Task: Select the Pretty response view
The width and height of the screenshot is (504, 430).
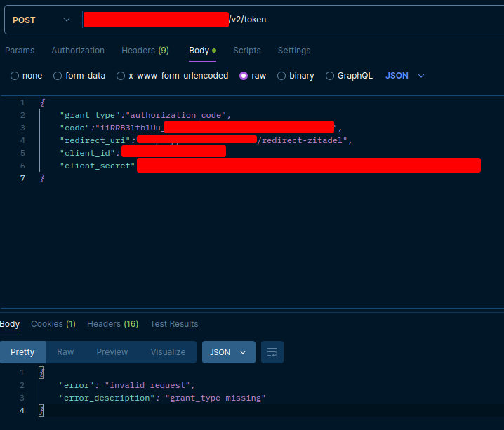Action: pos(22,352)
